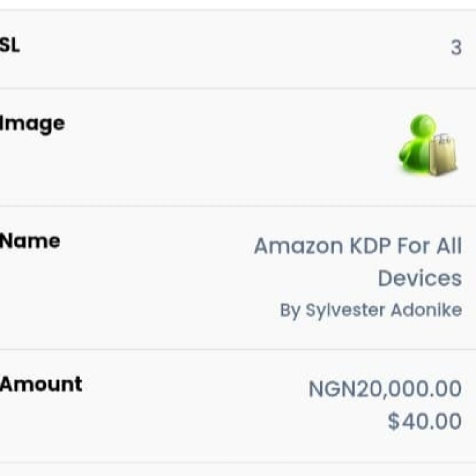Screen dimensions: 476x476
Task: Click the paper shopping bag in product image
Action: [x=443, y=155]
